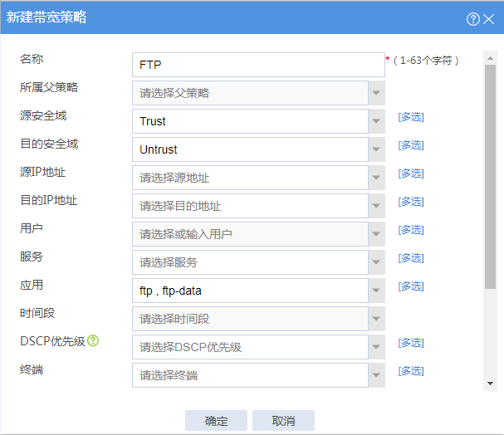Click the help icon beside DSCP优先级

[93, 341]
